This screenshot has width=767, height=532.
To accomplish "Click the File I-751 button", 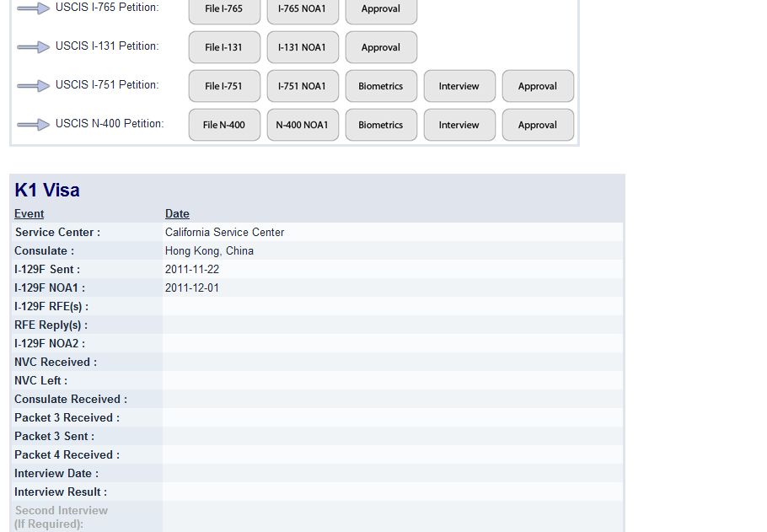I will [x=224, y=86].
